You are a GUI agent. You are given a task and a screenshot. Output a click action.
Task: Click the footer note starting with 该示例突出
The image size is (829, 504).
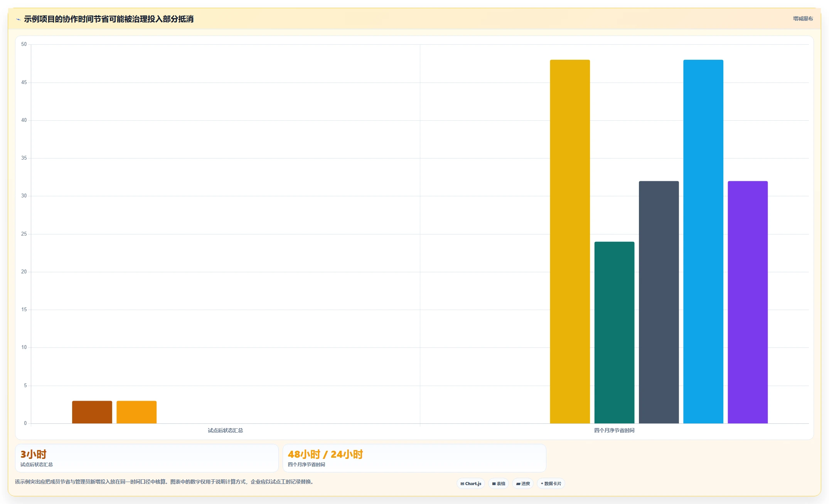click(165, 482)
